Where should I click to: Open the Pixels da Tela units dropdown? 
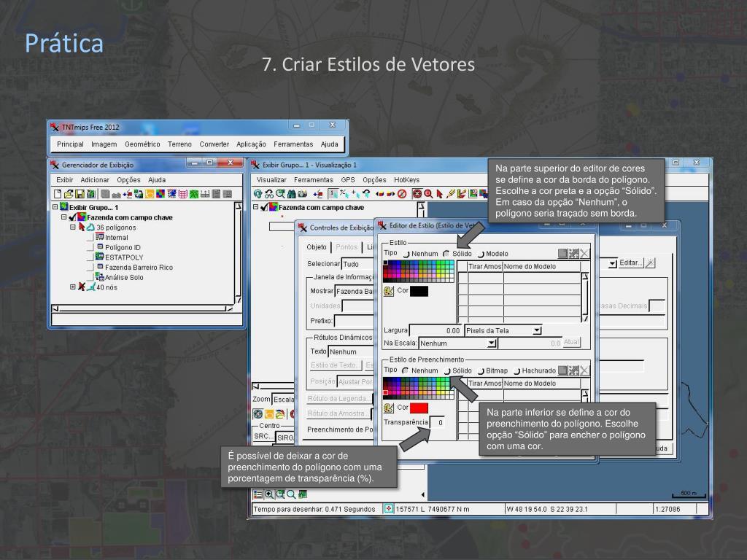[537, 330]
